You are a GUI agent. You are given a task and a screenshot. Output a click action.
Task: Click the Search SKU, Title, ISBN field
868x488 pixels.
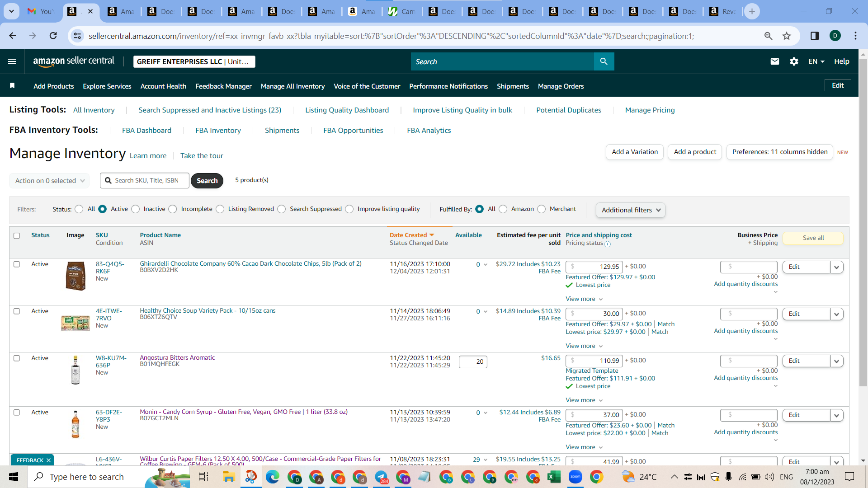pos(145,181)
